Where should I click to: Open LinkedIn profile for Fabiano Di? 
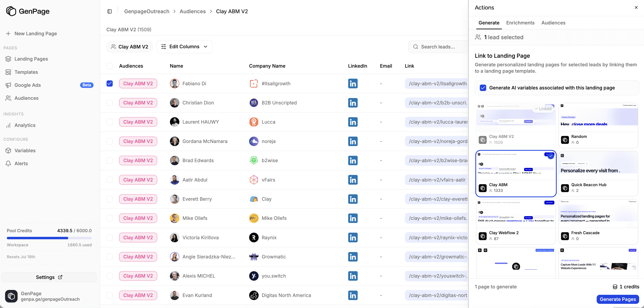point(353,83)
